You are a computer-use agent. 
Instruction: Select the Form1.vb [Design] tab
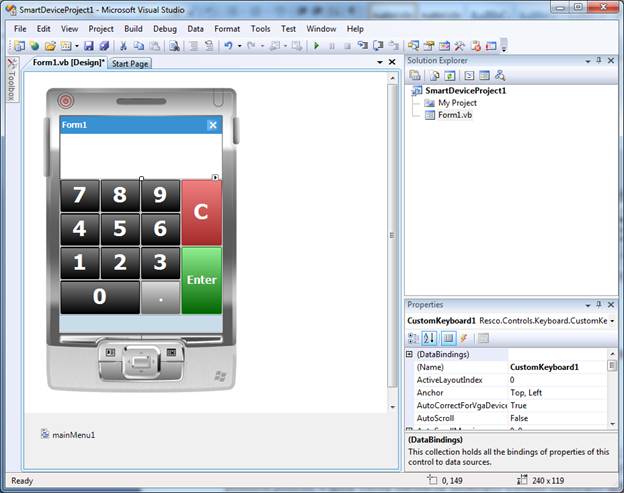[x=68, y=62]
